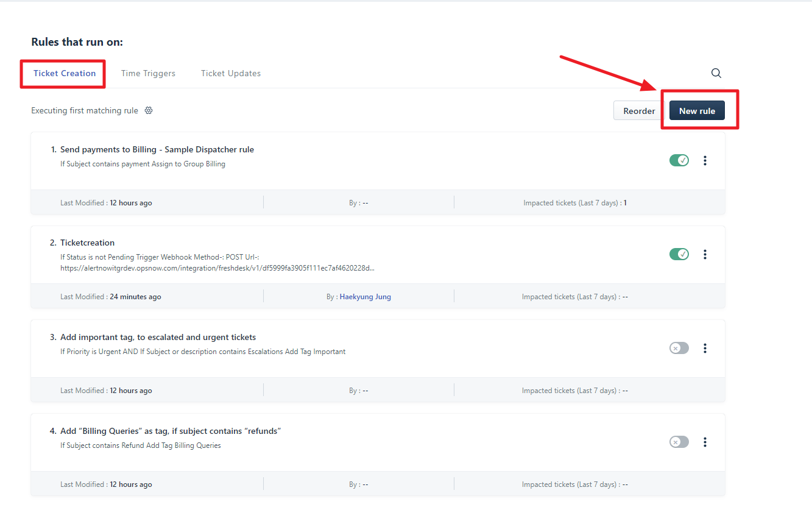Disable the Send payments to Billing rule toggle

[679, 160]
